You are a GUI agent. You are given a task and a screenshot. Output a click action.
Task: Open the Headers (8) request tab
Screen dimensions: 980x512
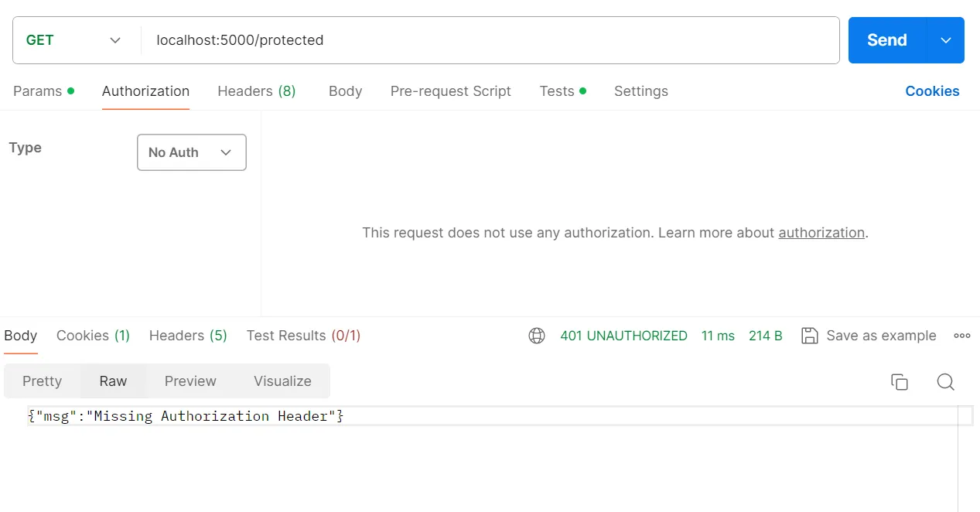[x=256, y=91]
